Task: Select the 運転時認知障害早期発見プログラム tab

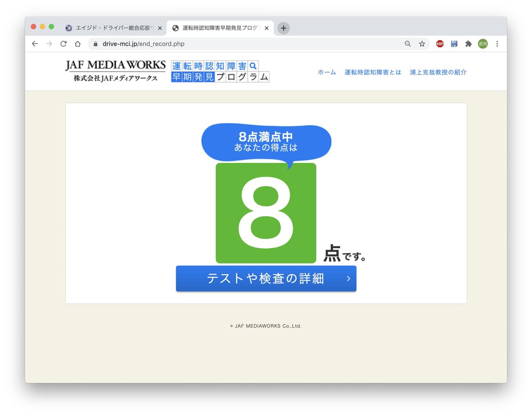Action: [219, 28]
